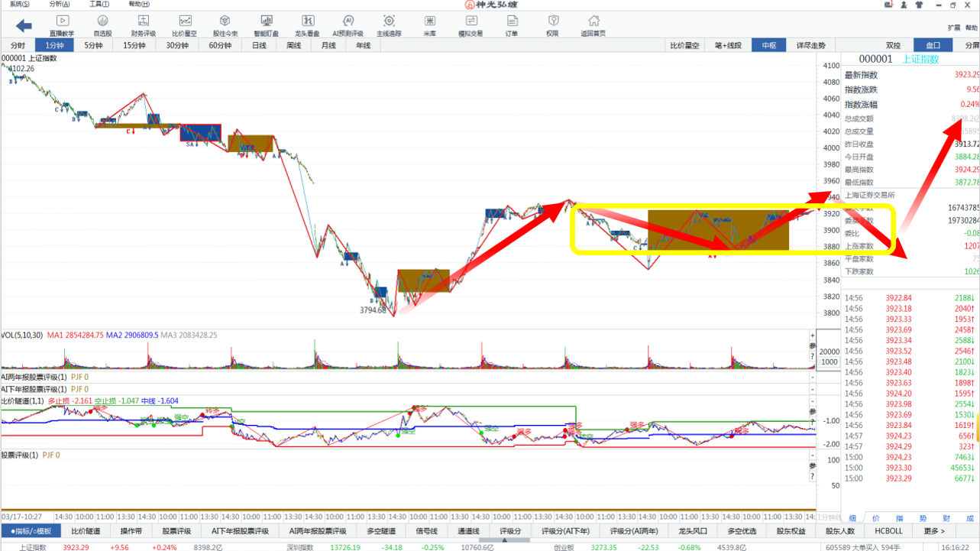
Task: Expand the 更多 > indicator list
Action: [x=933, y=531]
